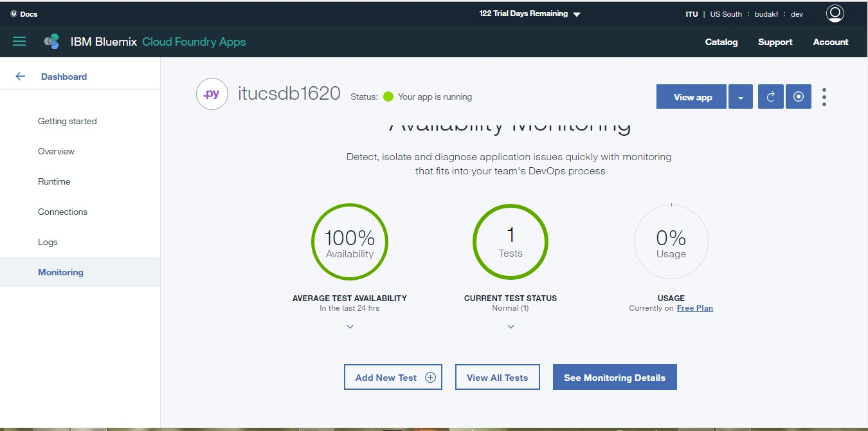This screenshot has width=868, height=431.
Task: Click the Cloud Foundry Apps header title
Action: pos(194,42)
